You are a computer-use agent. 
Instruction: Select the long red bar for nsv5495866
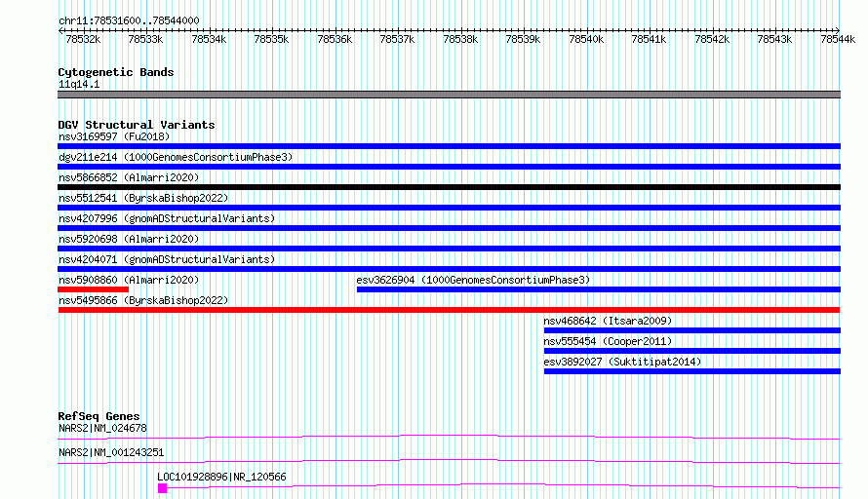(449, 310)
